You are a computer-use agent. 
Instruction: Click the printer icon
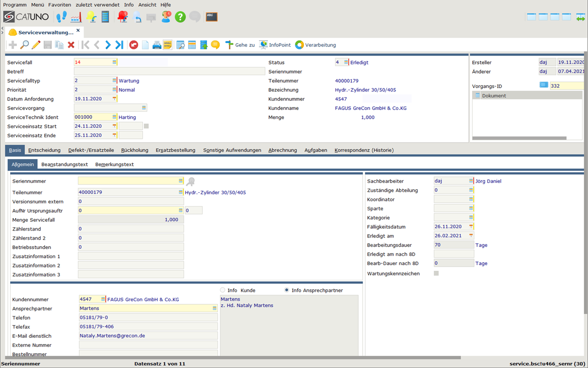click(x=157, y=45)
